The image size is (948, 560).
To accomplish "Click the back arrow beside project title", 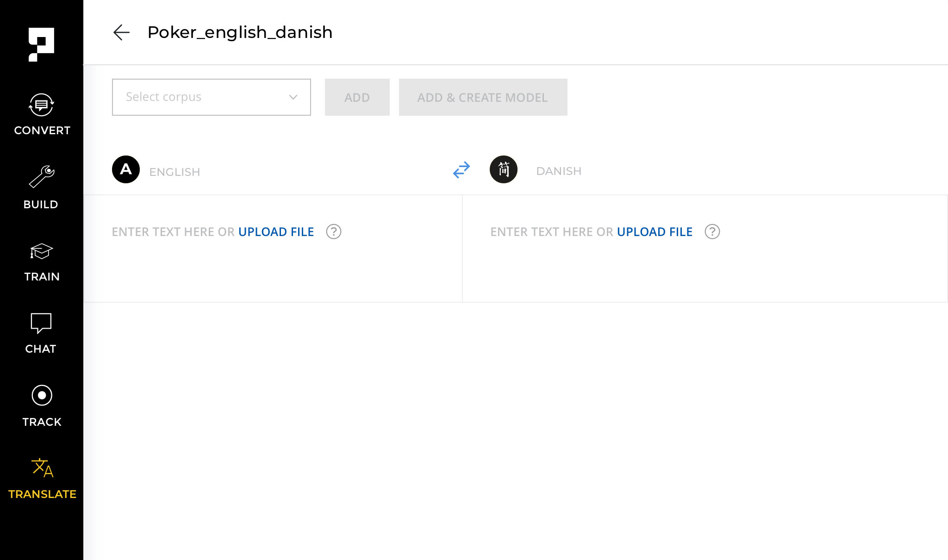I will pos(121,32).
